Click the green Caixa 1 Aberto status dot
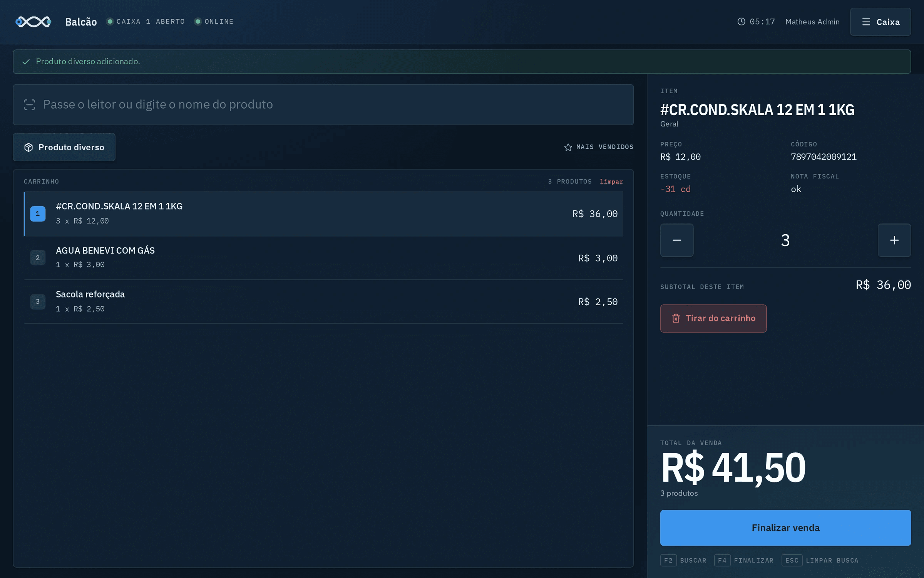Viewport: 924px width, 578px height. coord(110,22)
